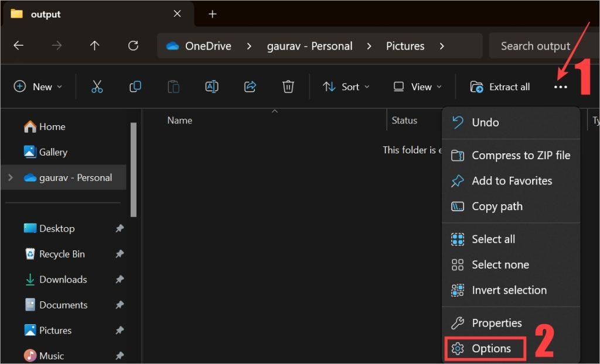The width and height of the screenshot is (600, 364).
Task: Open Downloads in sidebar
Action: [x=56, y=280]
